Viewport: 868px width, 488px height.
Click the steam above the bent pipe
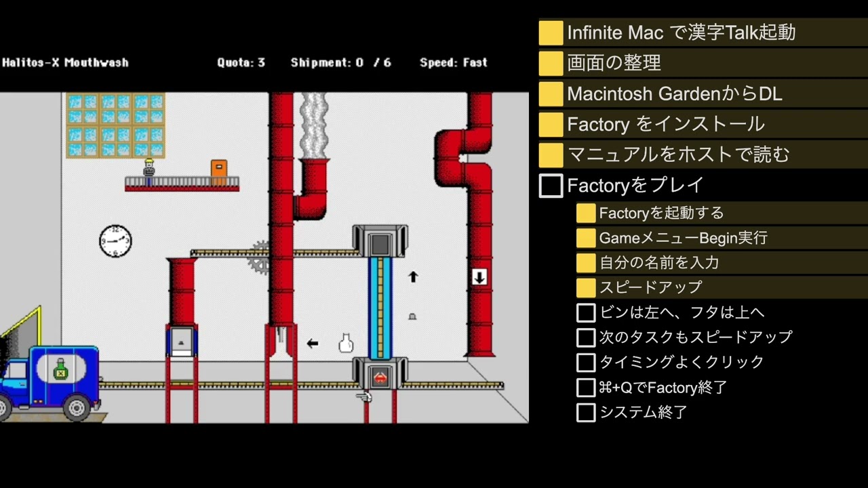[x=313, y=126]
